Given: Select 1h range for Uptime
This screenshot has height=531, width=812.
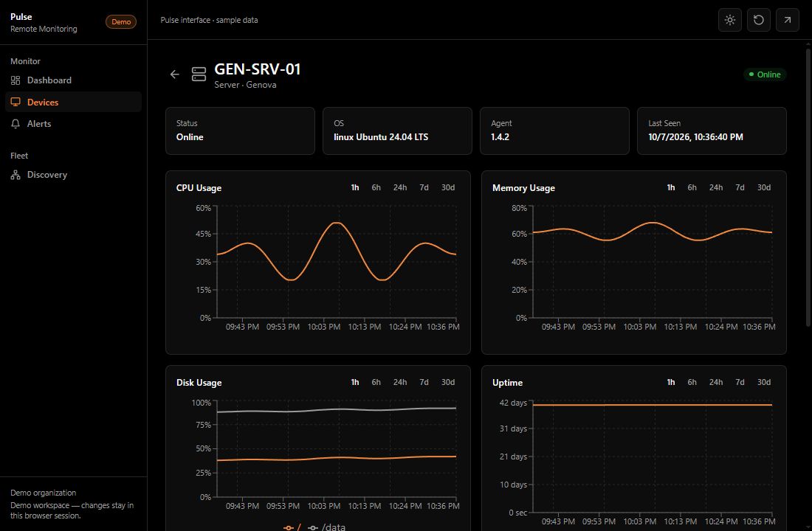Looking at the screenshot, I should (x=670, y=382).
